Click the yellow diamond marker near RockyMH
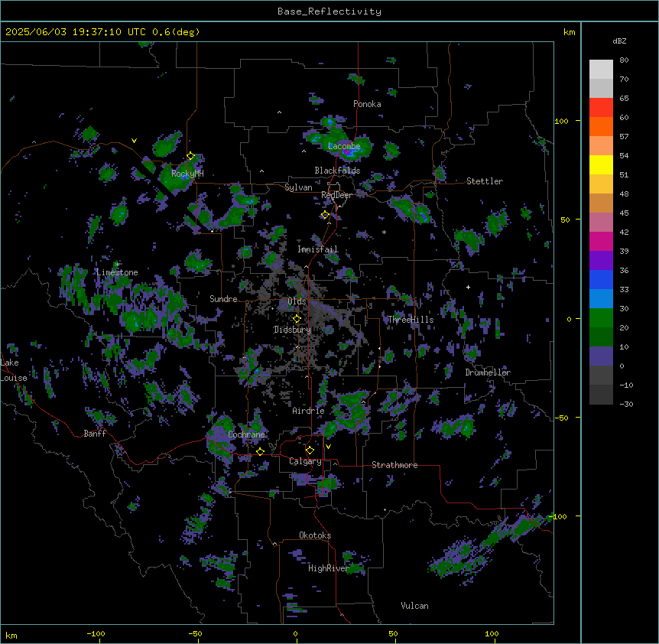The height and width of the screenshot is (644, 659). click(190, 156)
